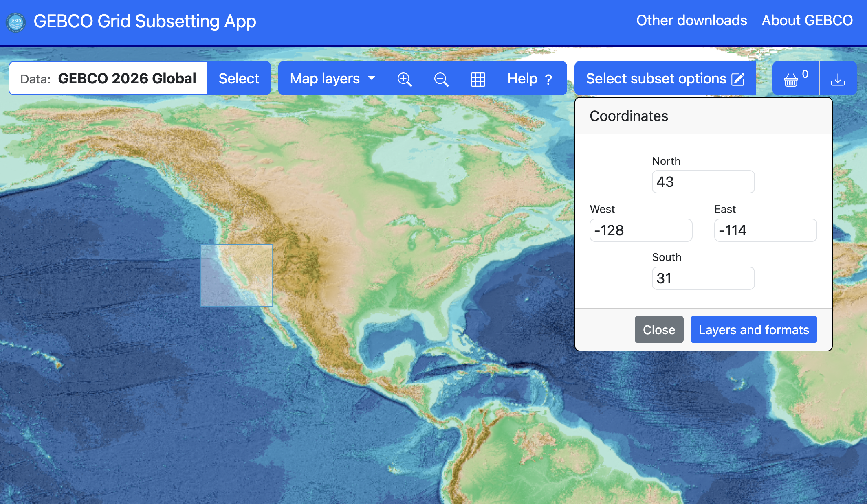Screen dimensions: 867x504
Task: Proceed to Layers and formats
Action: [754, 329]
